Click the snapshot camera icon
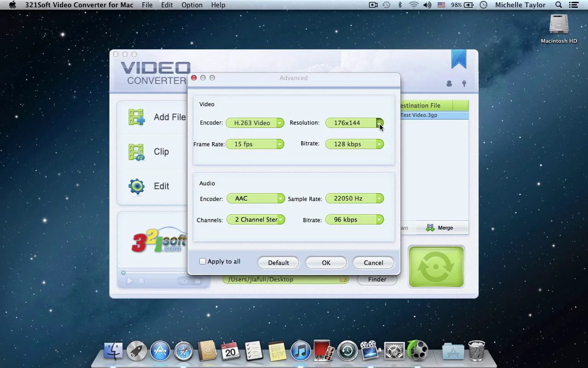Image resolution: width=588 pixels, height=368 pixels. click(x=184, y=281)
